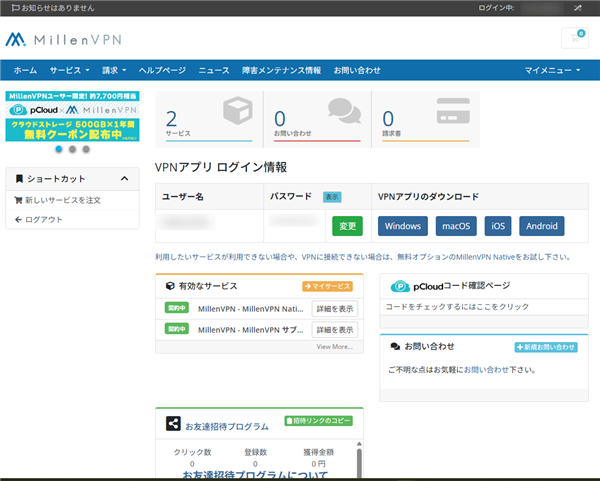This screenshot has width=600, height=481.
Task: Click the shuffle icon in top bar
Action: tap(577, 8)
